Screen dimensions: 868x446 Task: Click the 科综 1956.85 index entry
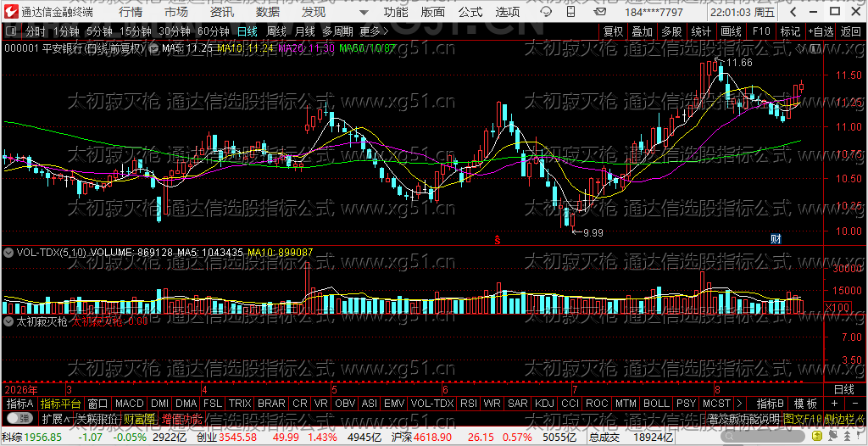[x=31, y=438]
